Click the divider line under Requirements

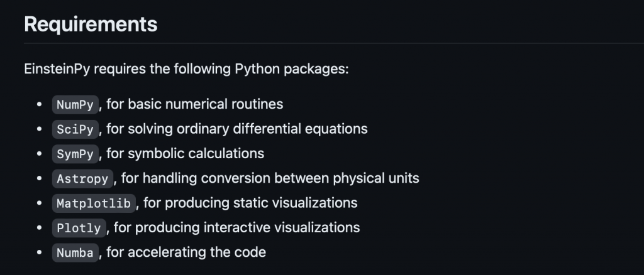point(334,43)
